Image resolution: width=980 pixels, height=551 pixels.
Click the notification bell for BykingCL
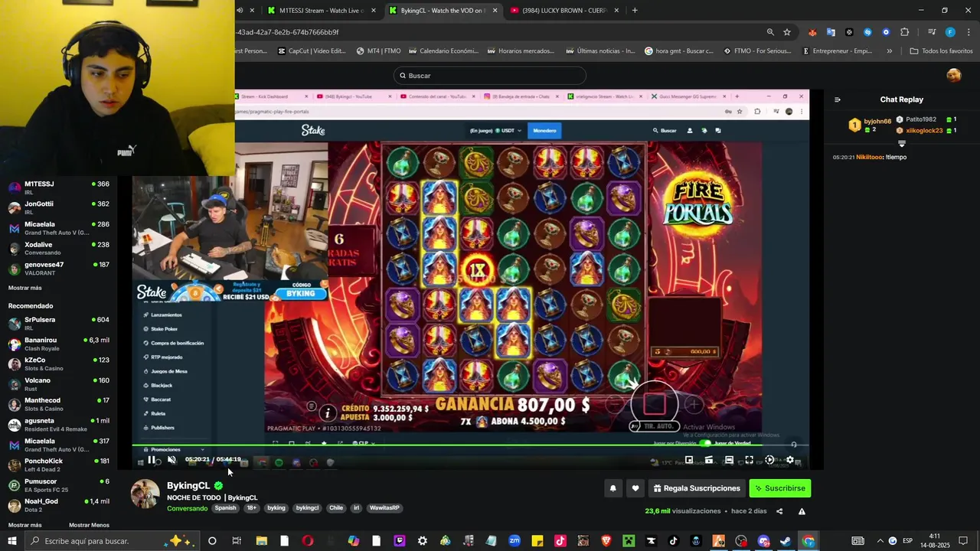pyautogui.click(x=612, y=488)
